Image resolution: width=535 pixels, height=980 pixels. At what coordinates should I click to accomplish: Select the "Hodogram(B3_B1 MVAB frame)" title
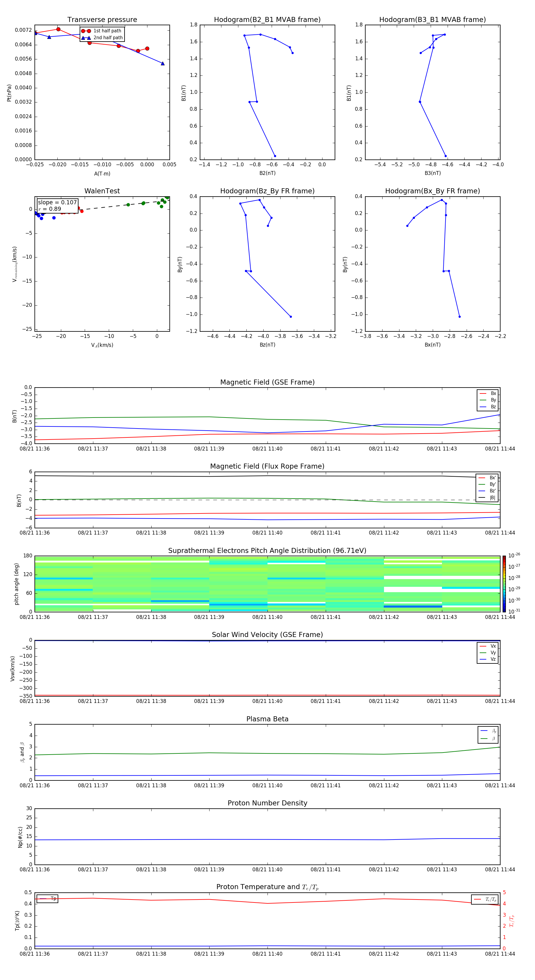[432, 20]
